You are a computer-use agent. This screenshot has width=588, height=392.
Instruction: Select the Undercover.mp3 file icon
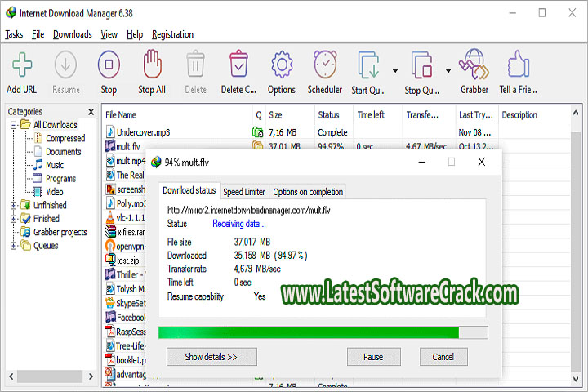(x=110, y=132)
